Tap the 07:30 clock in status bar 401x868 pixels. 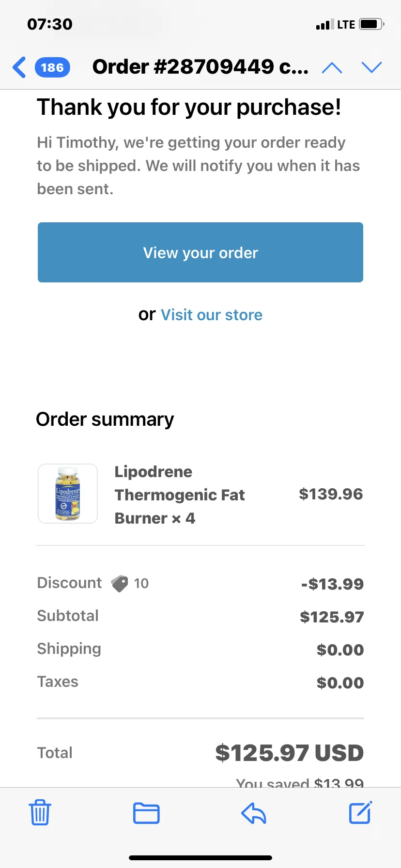(x=50, y=24)
